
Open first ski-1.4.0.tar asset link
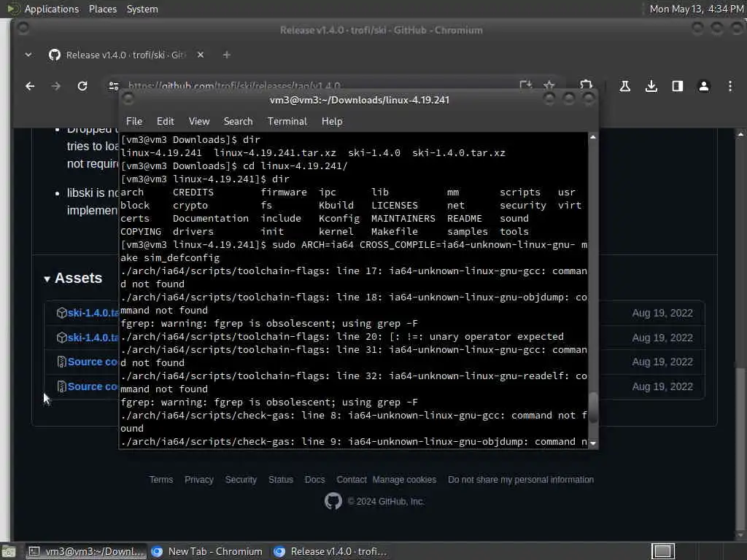point(93,313)
